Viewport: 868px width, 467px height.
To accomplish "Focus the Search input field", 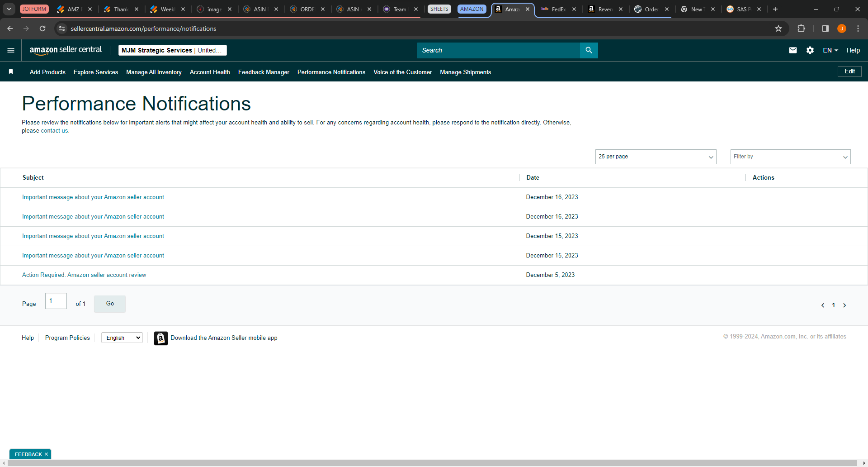I will [x=498, y=50].
